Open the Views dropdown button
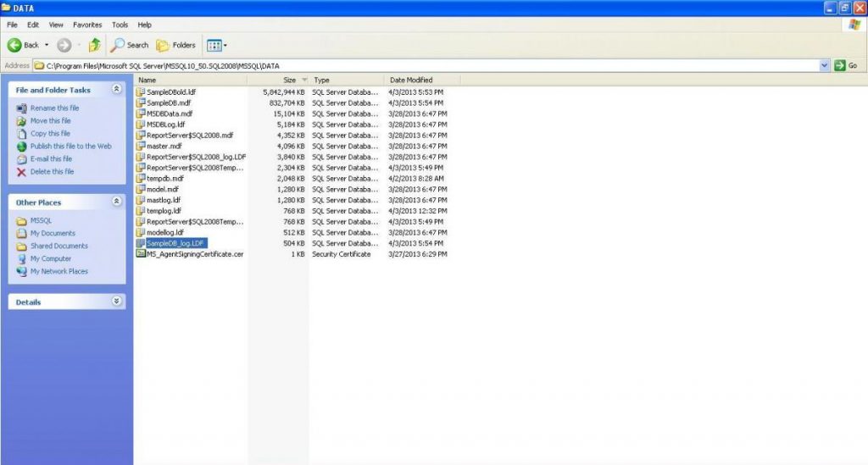This screenshot has width=868, height=465. tap(216, 46)
